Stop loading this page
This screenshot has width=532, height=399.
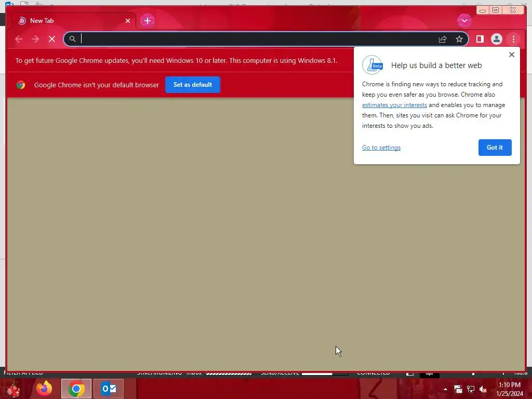click(x=52, y=39)
